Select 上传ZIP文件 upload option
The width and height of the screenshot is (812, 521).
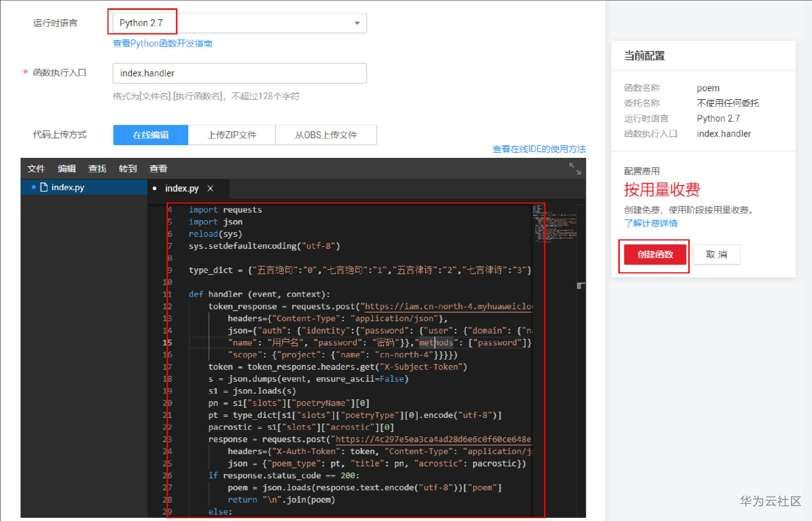(232, 135)
